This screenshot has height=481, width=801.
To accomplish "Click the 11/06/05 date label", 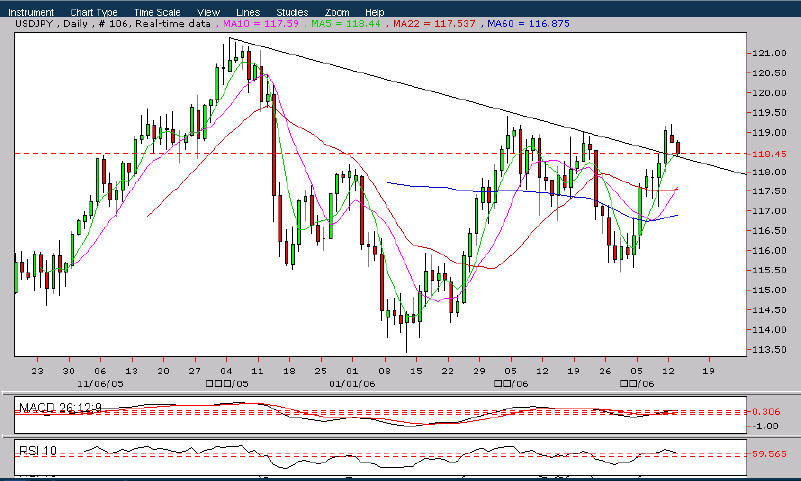I will click(100, 383).
